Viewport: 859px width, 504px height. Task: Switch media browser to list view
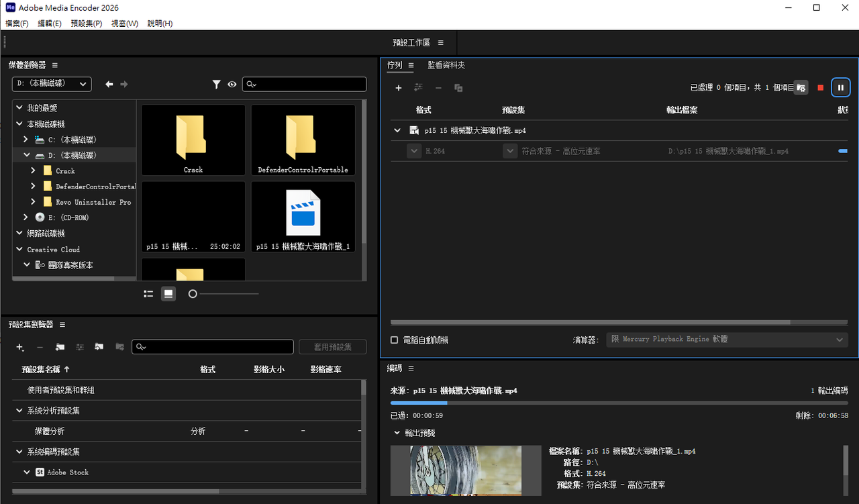click(149, 294)
